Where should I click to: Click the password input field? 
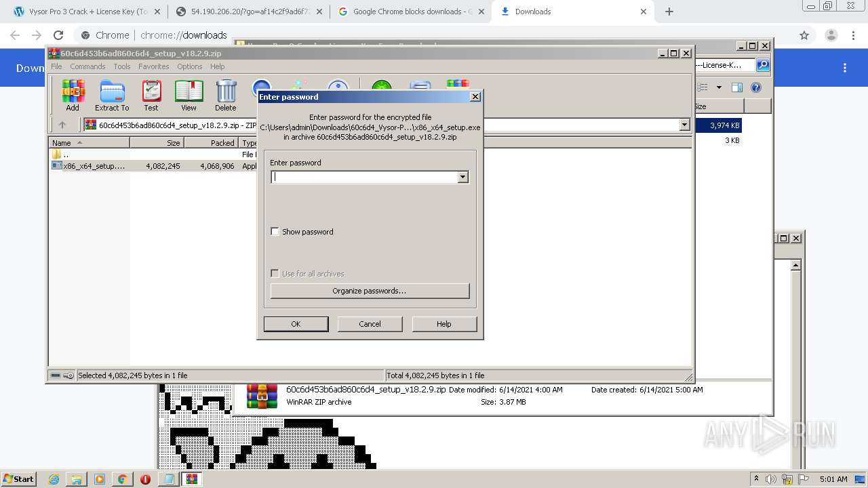point(364,177)
